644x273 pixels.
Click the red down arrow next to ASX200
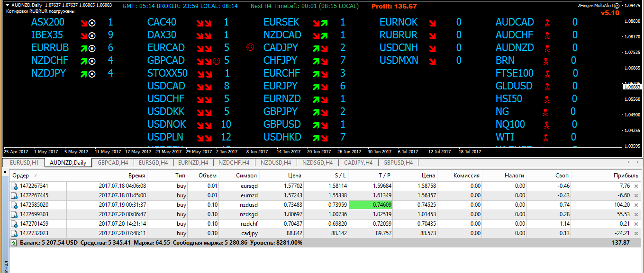pyautogui.click(x=84, y=23)
